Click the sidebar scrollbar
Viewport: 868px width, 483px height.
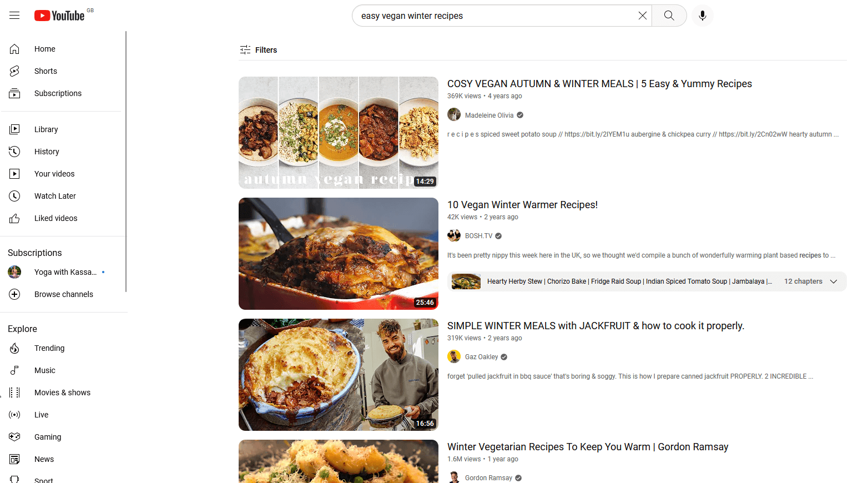[126, 161]
